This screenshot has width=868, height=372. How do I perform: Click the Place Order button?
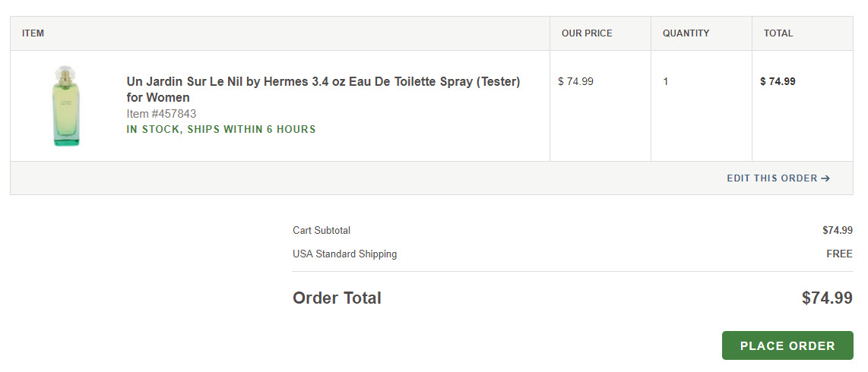(x=787, y=345)
